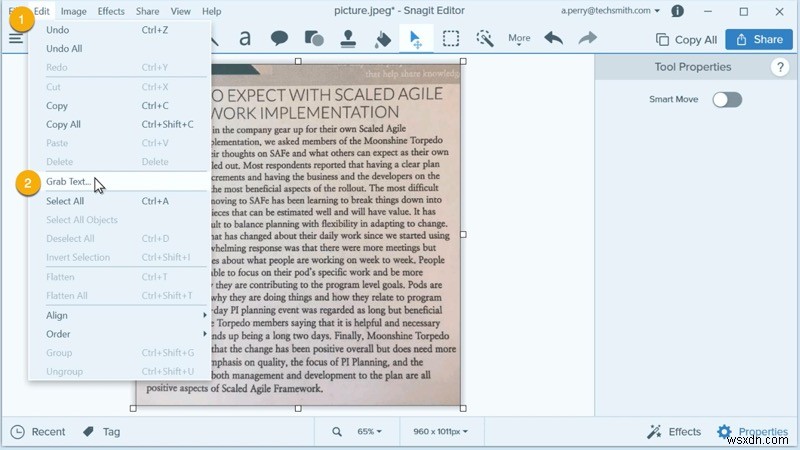
Task: Click the Edit menu
Action: (41, 11)
